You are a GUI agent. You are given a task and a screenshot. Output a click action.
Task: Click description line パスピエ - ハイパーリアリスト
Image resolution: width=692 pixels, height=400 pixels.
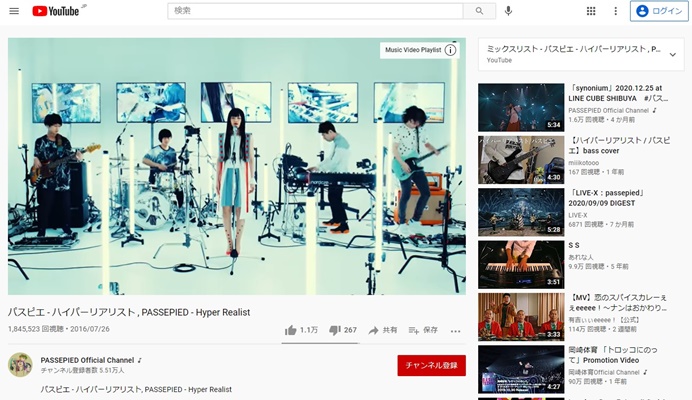pos(136,389)
